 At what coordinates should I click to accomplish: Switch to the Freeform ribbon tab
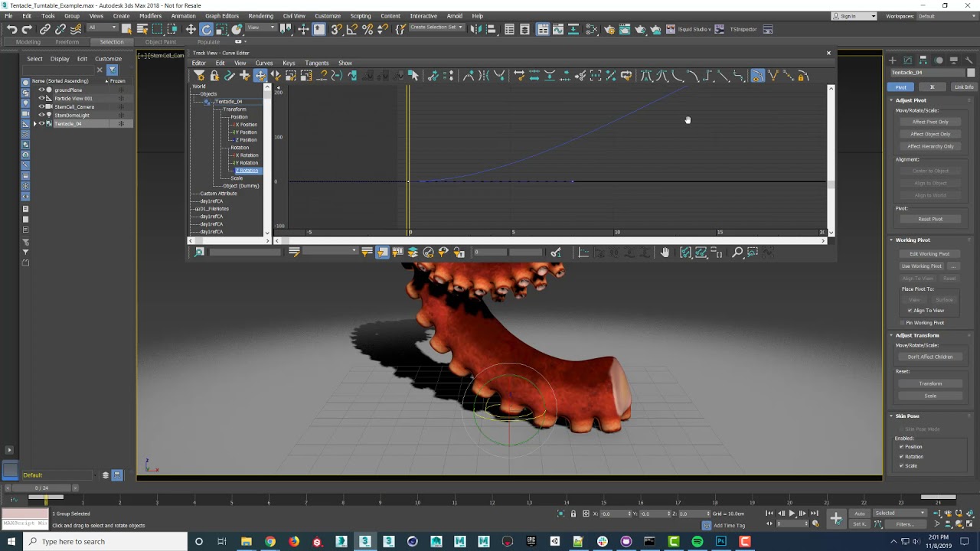click(67, 42)
